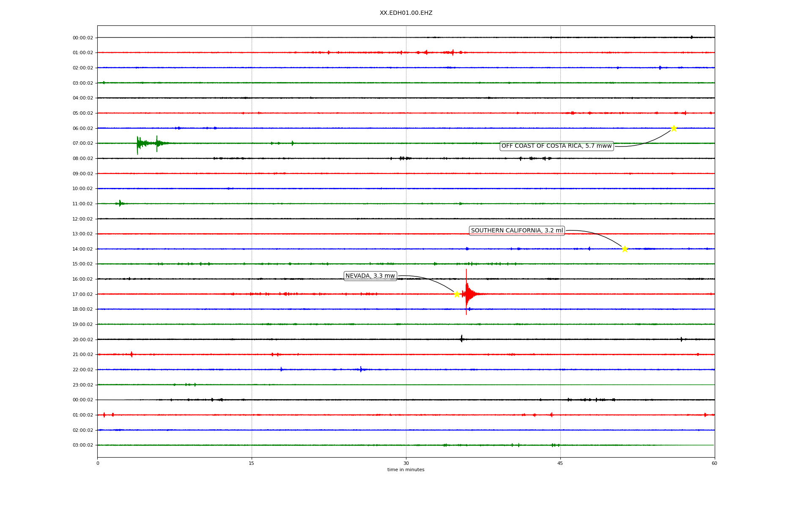Click the 07:00:02 time label

tap(82, 144)
